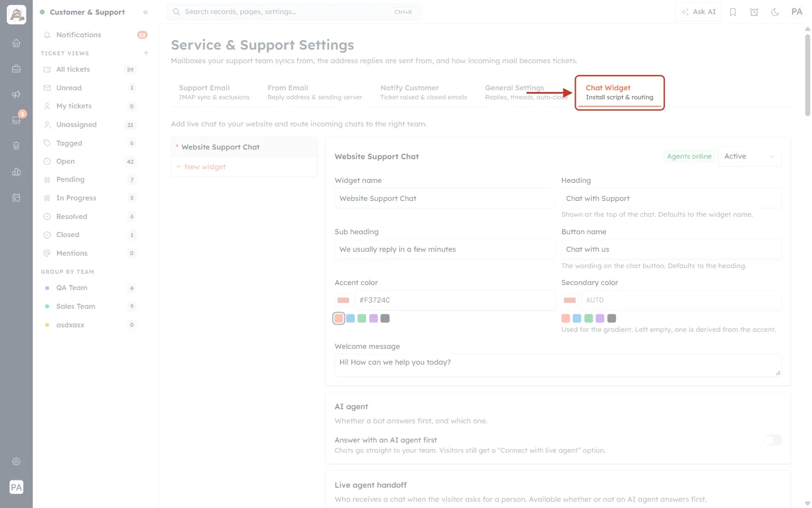Click the Sub heading input field
This screenshot has height=508, width=812.
[x=445, y=249]
